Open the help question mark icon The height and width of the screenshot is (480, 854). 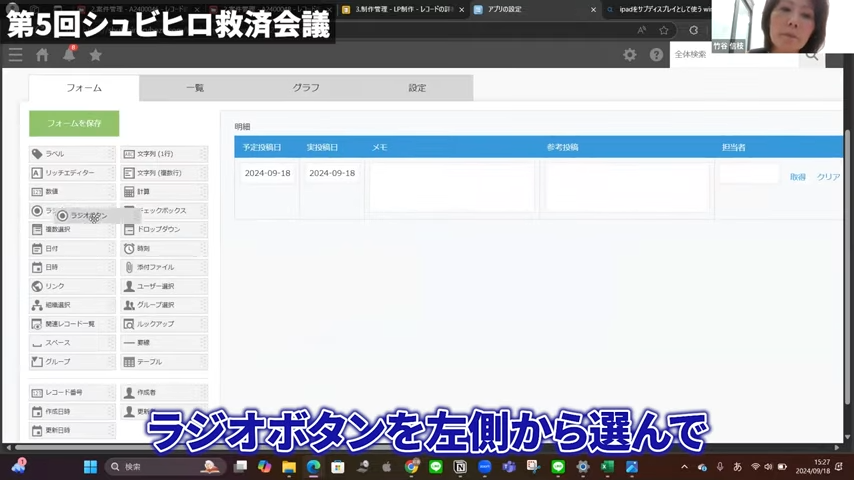pyautogui.click(x=656, y=54)
